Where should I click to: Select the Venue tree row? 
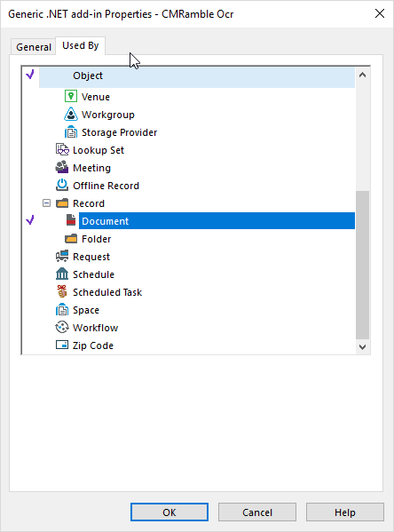pyautogui.click(x=96, y=97)
